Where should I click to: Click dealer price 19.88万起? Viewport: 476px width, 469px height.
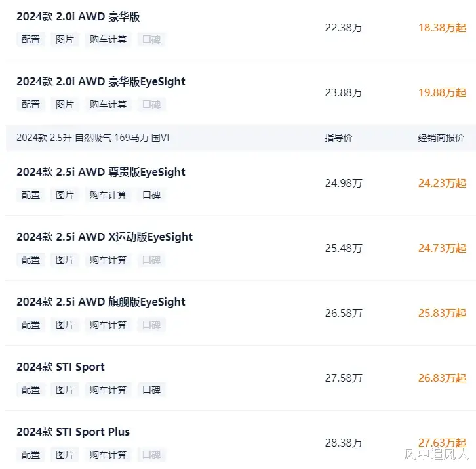[x=442, y=92]
